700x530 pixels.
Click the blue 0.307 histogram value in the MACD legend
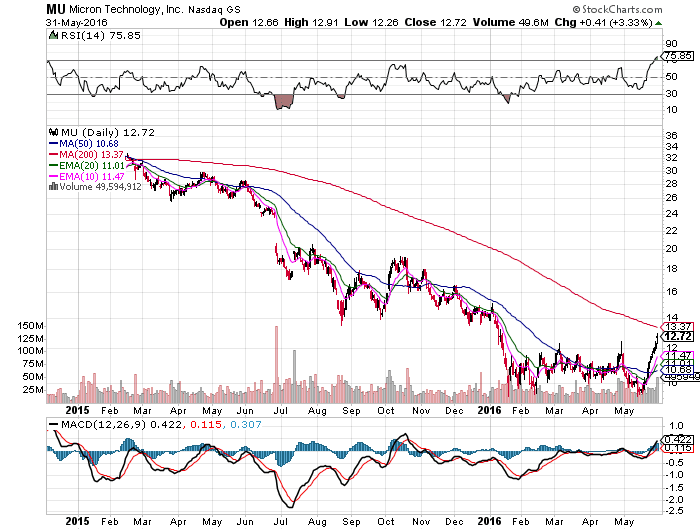point(246,424)
